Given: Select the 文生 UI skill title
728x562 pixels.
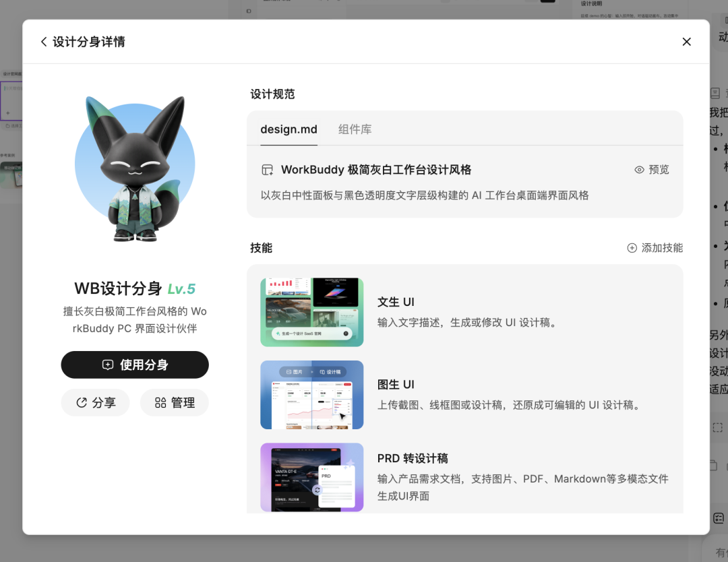Looking at the screenshot, I should 396,302.
